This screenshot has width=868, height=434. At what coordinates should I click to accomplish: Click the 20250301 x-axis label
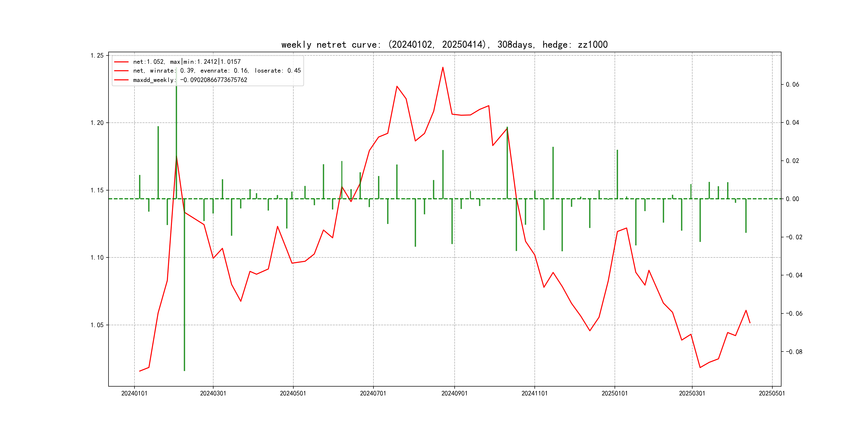692,393
